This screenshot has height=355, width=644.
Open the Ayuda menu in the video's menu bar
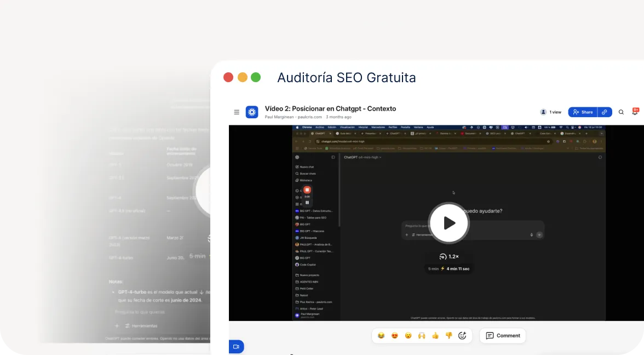pyautogui.click(x=430, y=127)
